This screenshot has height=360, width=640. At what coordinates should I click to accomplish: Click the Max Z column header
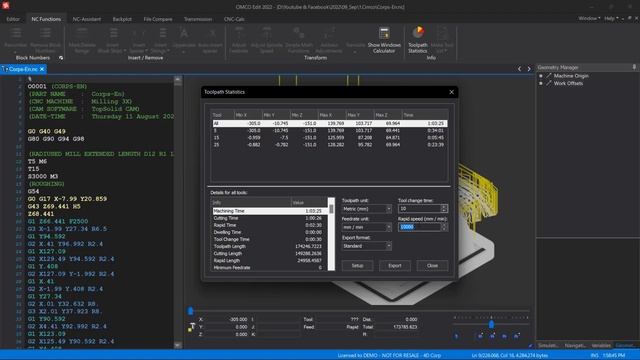pos(387,115)
